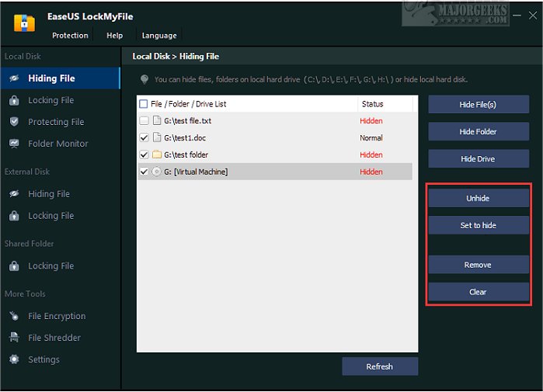Click the Unhide button
This screenshot has width=543, height=392.
[479, 198]
